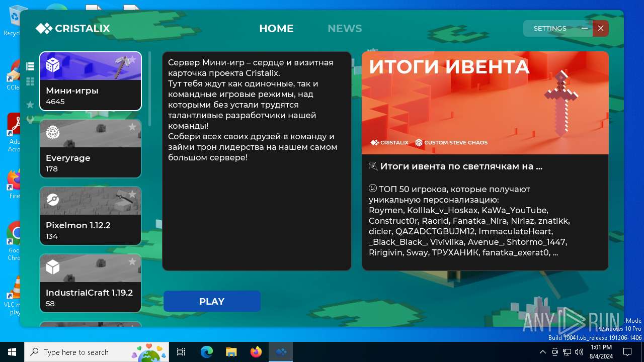644x362 pixels.
Task: Select the Pixelmon 1.12.2 server card
Action: 91,216
